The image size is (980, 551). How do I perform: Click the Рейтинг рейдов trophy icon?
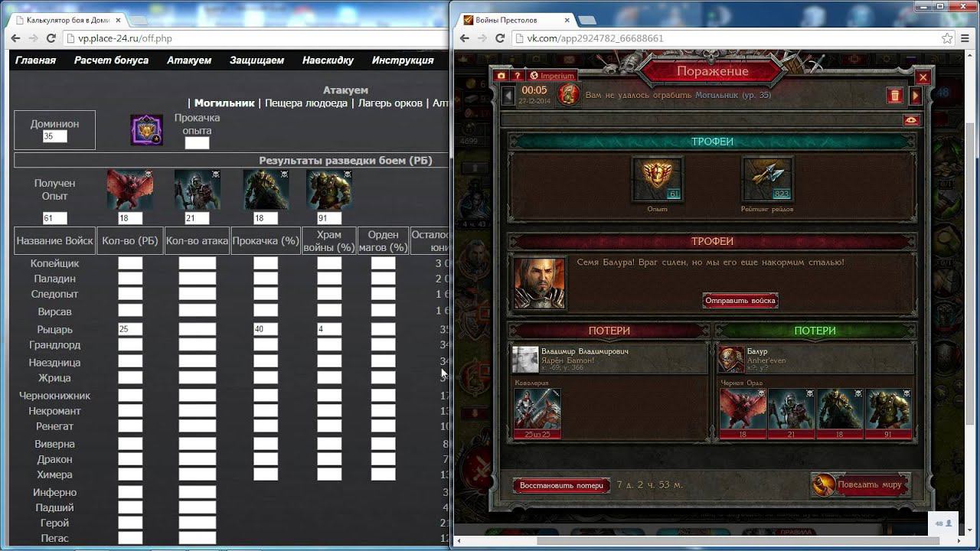click(766, 179)
